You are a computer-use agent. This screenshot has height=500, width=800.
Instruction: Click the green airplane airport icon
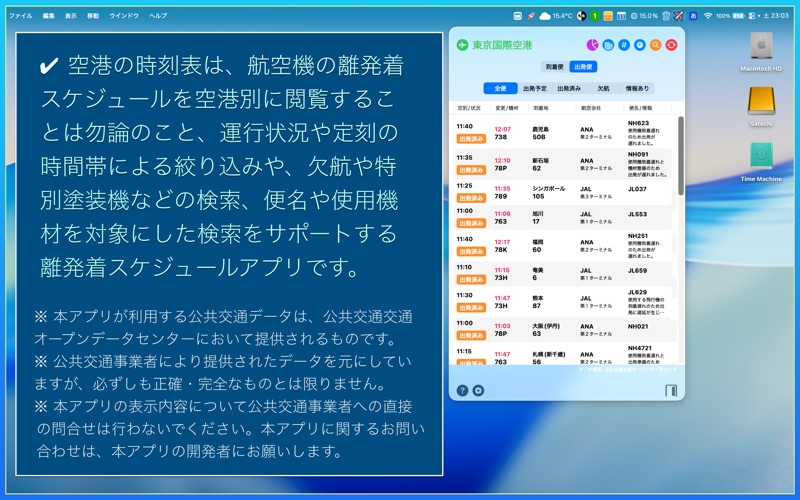click(x=462, y=45)
